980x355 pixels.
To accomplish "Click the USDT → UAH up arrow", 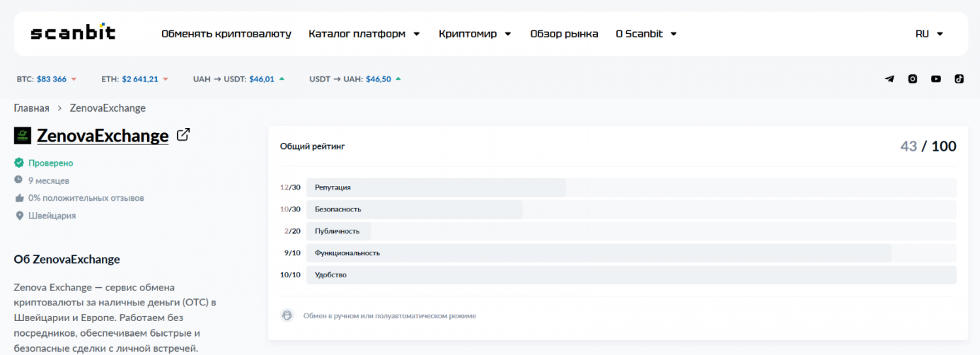I will (398, 79).
